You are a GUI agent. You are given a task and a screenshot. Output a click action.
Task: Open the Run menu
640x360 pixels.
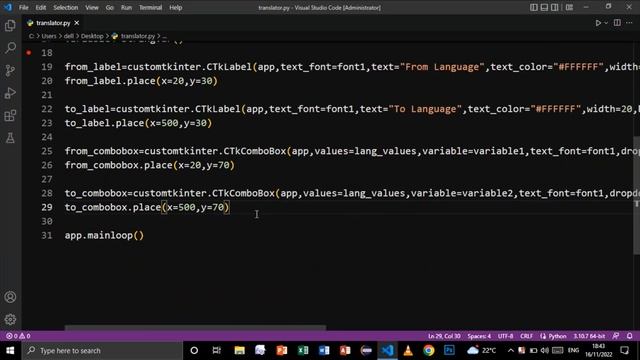coord(126,7)
